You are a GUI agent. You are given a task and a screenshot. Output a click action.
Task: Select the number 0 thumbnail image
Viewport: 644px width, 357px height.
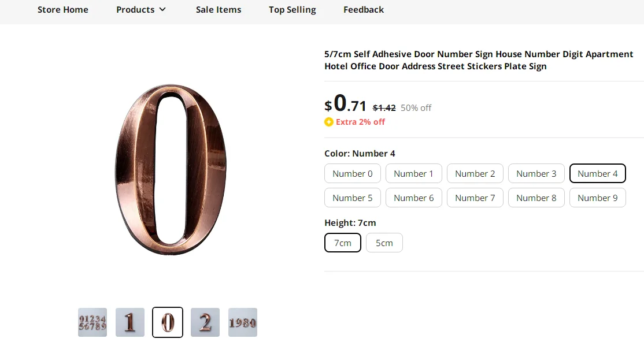pos(168,322)
